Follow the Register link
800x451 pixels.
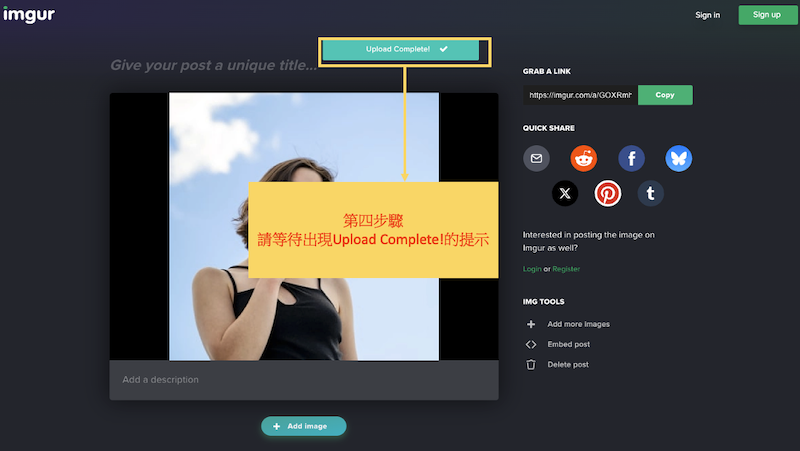566,269
